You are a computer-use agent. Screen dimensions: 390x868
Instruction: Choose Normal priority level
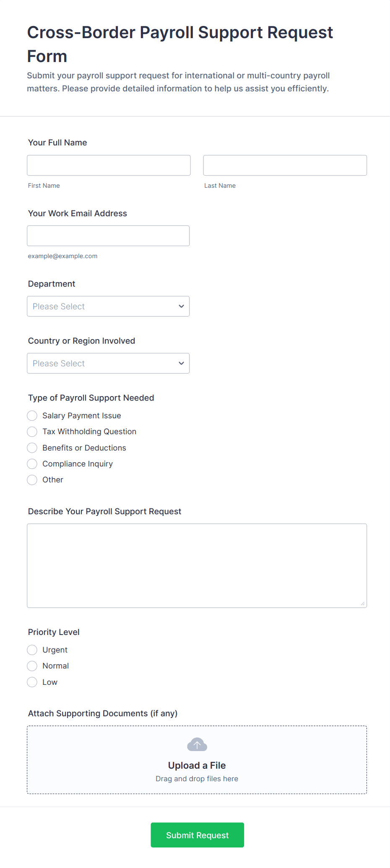point(32,666)
